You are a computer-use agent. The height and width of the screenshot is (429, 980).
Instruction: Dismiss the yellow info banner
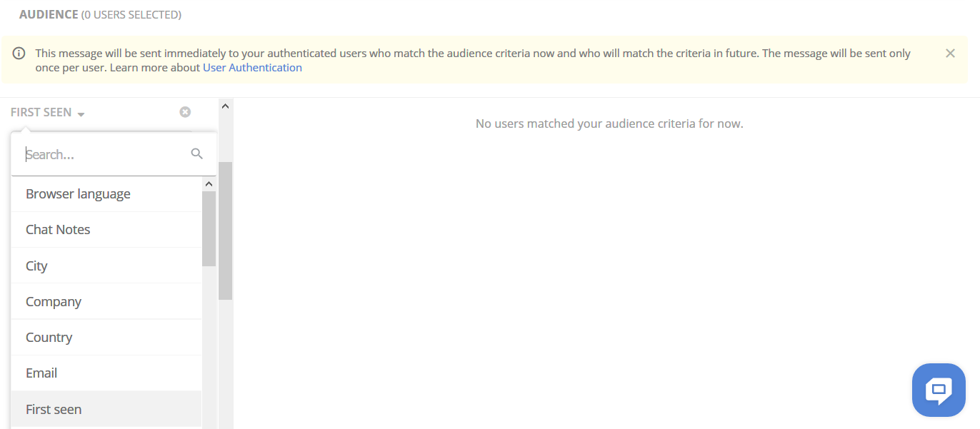950,54
